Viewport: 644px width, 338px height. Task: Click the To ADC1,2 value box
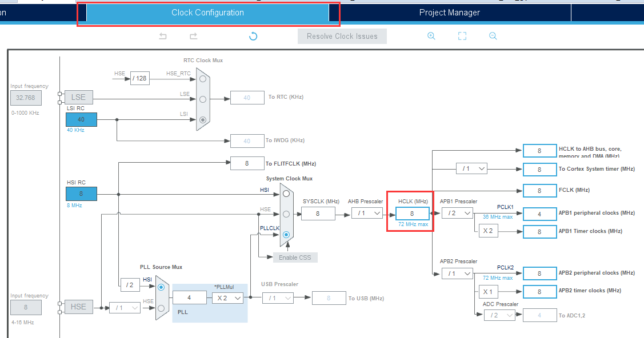point(539,315)
